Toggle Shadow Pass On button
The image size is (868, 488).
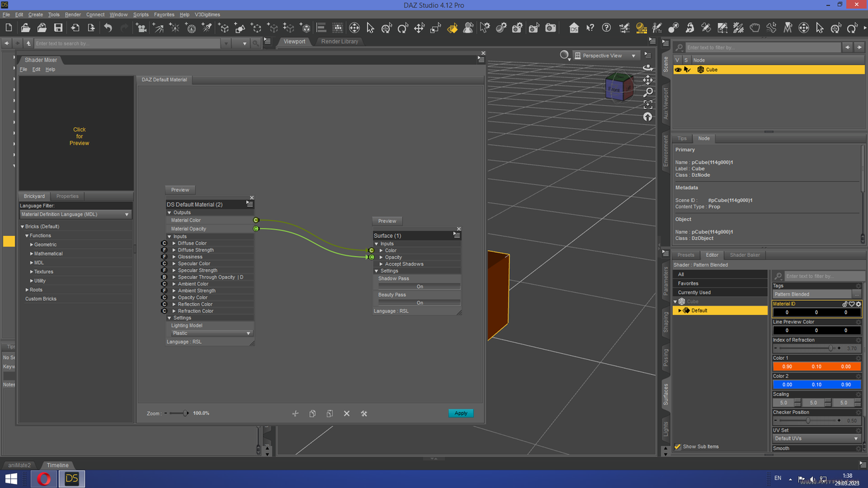click(x=419, y=287)
